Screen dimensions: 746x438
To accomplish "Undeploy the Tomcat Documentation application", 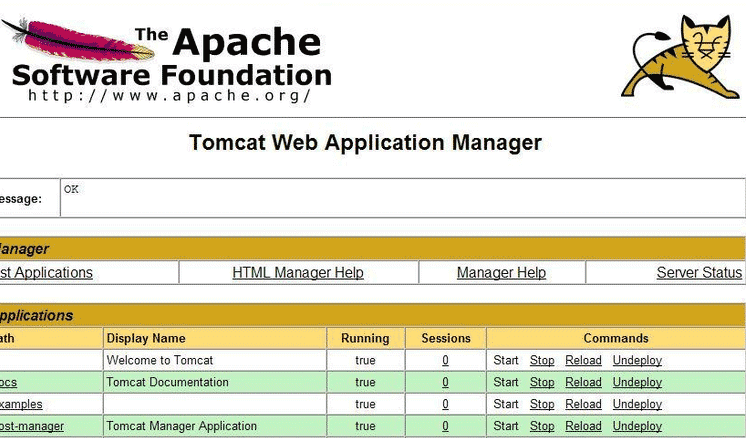I will tap(637, 382).
